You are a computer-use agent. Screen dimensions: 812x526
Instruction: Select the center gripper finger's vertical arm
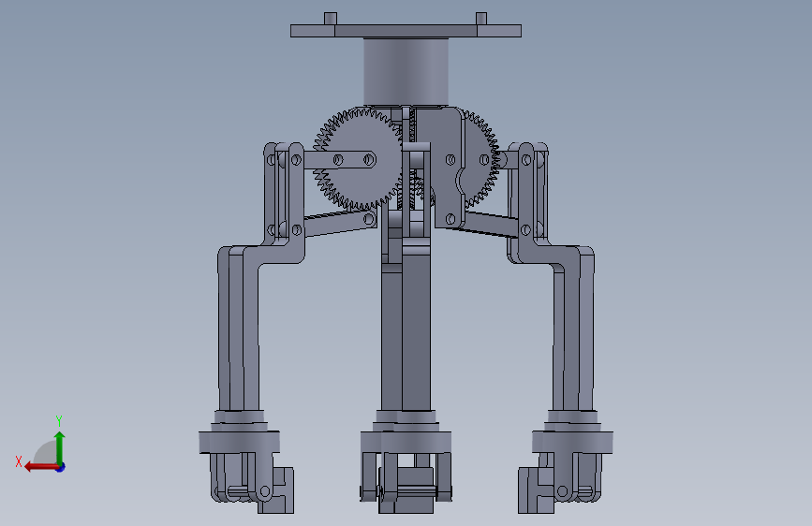[406, 331]
